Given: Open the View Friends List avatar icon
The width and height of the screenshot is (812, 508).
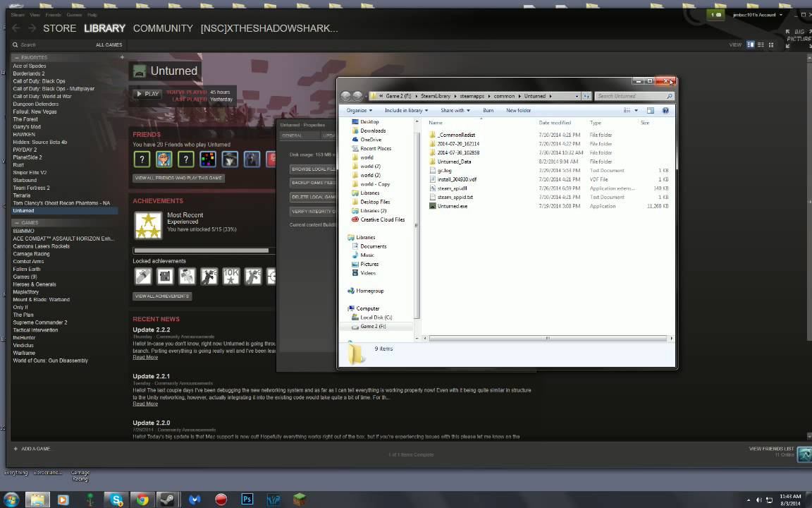Looking at the screenshot, I should pyautogui.click(x=804, y=454).
